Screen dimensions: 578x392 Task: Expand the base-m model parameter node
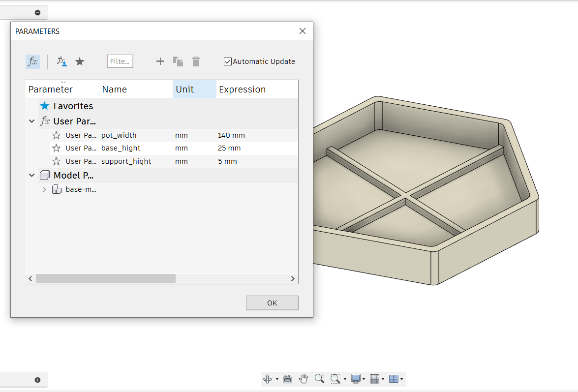[x=44, y=189]
